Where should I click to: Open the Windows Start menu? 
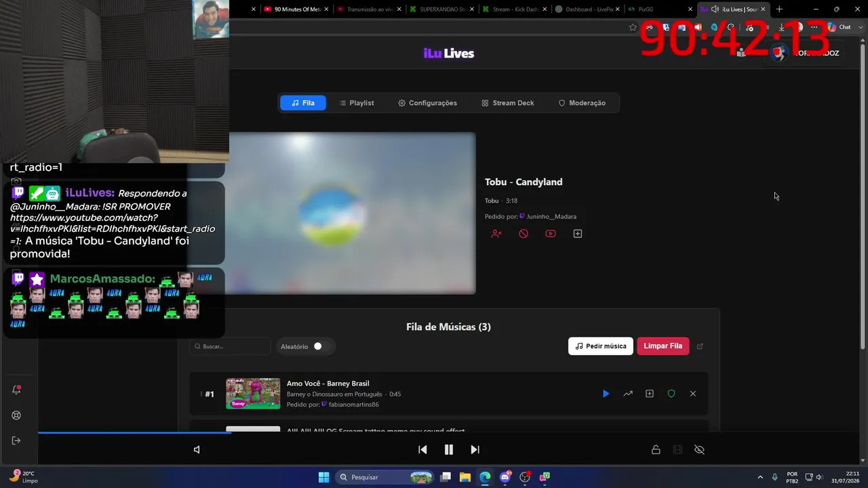[324, 477]
